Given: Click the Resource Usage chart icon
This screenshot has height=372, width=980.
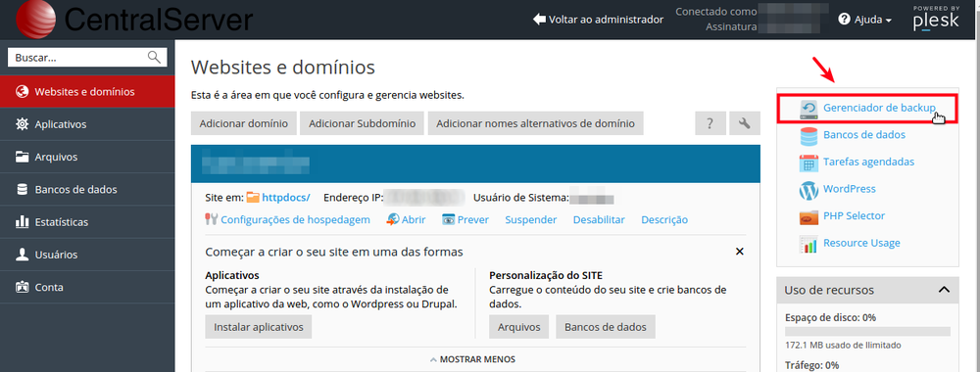Looking at the screenshot, I should click(x=808, y=244).
